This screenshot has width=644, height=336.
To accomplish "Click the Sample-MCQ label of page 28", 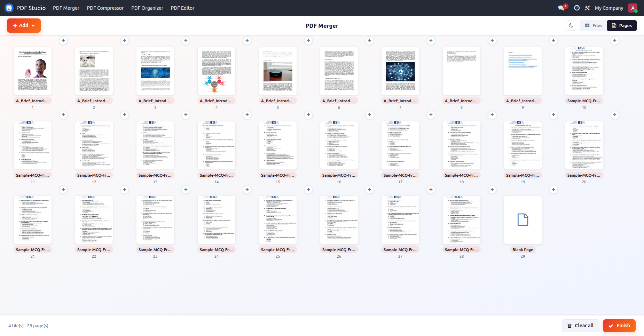I will (462, 250).
